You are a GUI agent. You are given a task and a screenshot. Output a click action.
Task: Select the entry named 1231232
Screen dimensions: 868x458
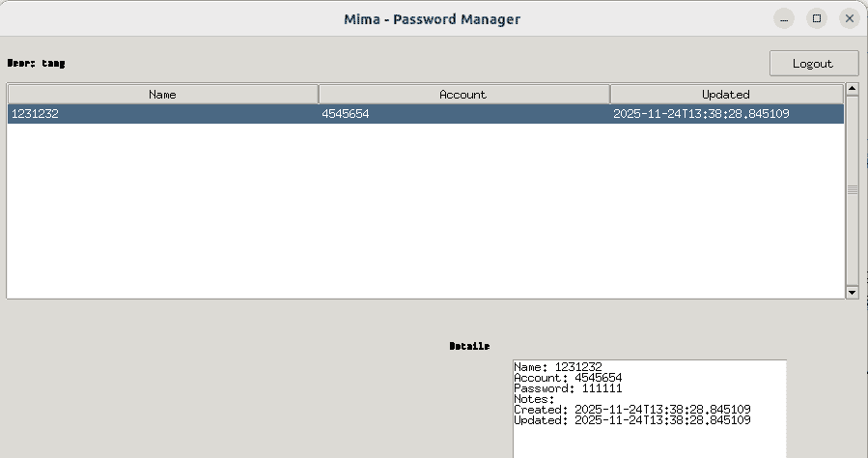(x=34, y=114)
